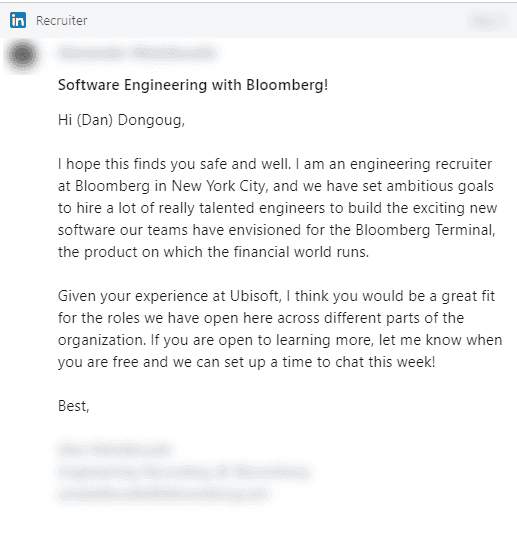Open the blurred sender profile avatar
This screenshot has width=517, height=535.
pos(23,55)
